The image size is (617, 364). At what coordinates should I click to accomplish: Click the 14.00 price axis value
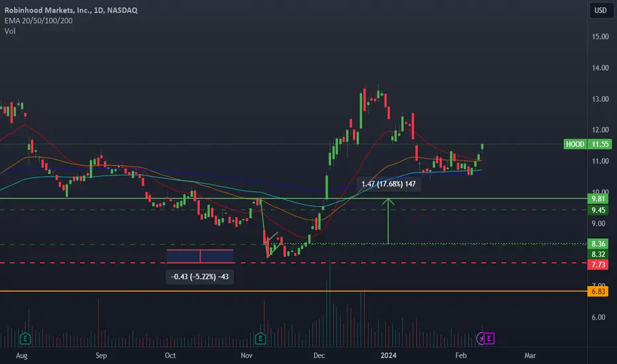(600, 68)
